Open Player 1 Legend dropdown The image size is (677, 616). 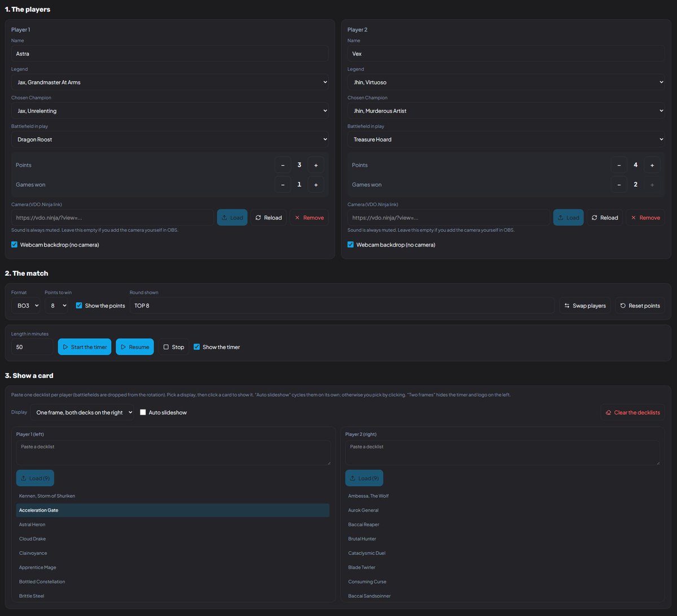click(x=170, y=82)
